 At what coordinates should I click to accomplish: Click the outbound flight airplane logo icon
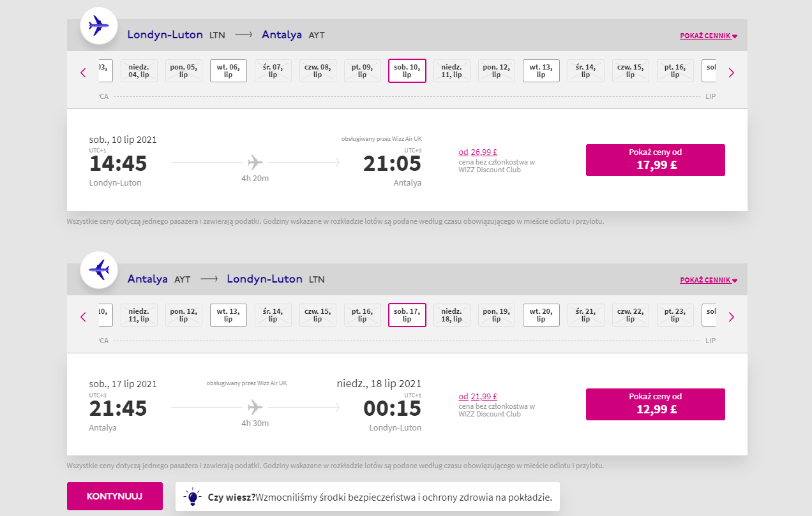click(99, 26)
